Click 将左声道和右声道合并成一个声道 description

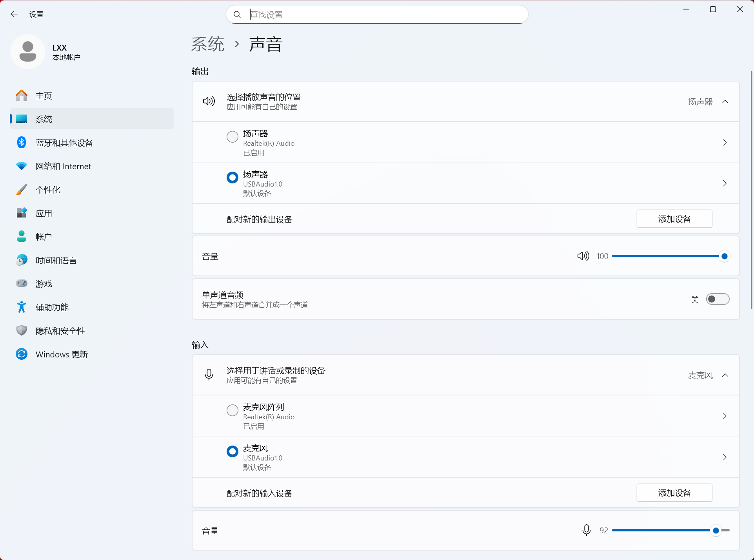coord(255,305)
